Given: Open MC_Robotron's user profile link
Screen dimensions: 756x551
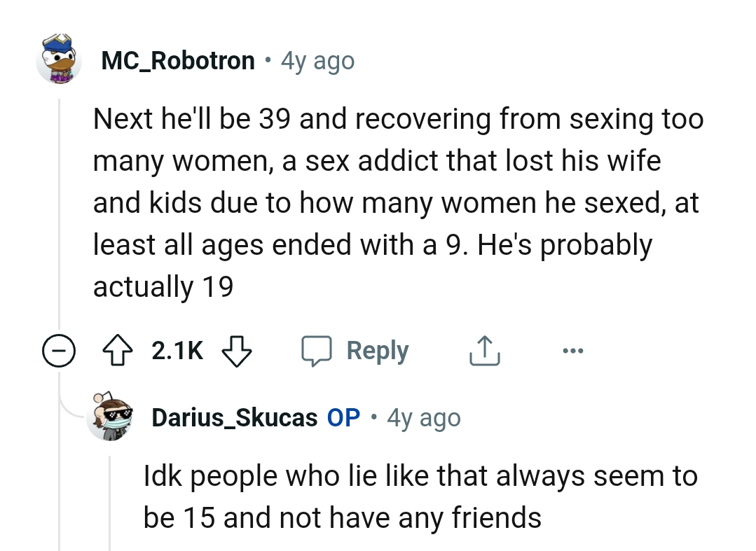Looking at the screenshot, I should (x=178, y=61).
